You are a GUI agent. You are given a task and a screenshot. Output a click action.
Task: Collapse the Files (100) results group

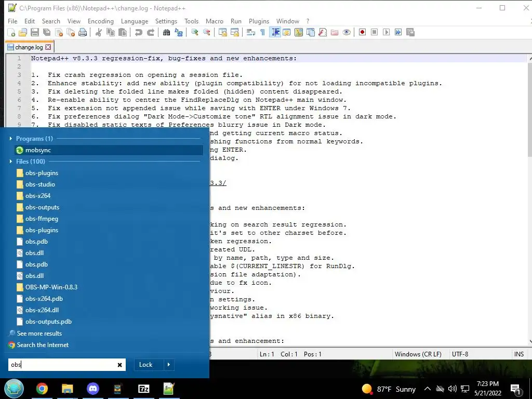(x=10, y=162)
